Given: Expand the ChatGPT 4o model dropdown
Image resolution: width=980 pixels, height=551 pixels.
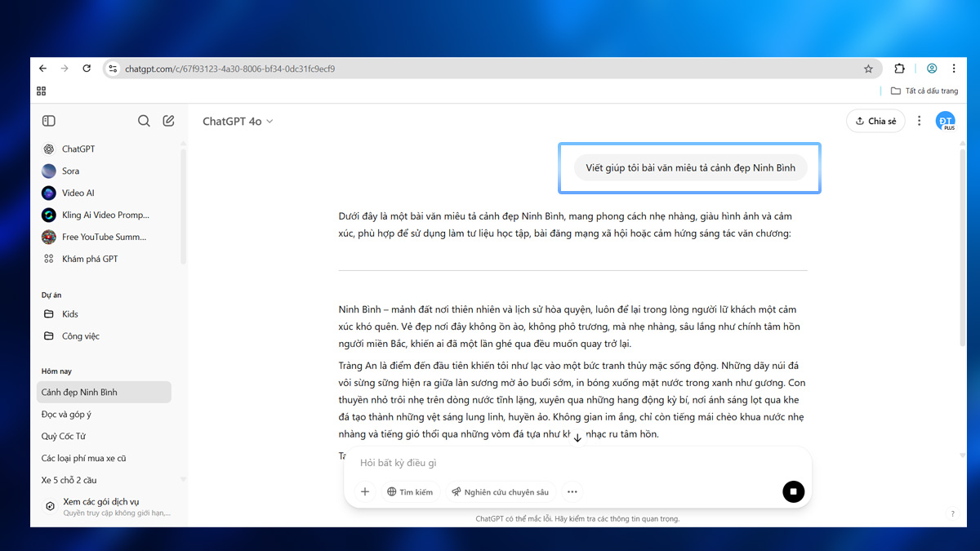Looking at the screenshot, I should click(238, 122).
